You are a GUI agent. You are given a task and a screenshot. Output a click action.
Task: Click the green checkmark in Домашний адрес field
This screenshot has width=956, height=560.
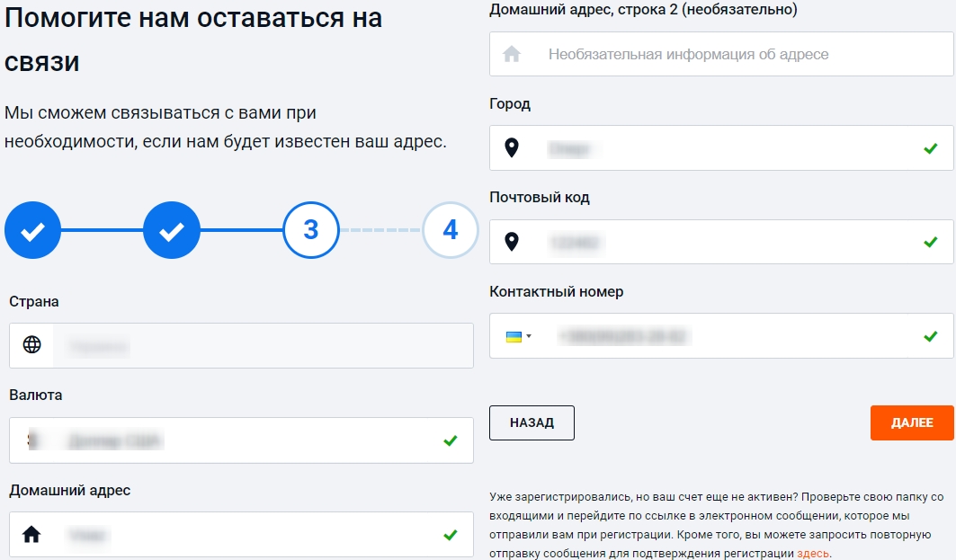(451, 535)
